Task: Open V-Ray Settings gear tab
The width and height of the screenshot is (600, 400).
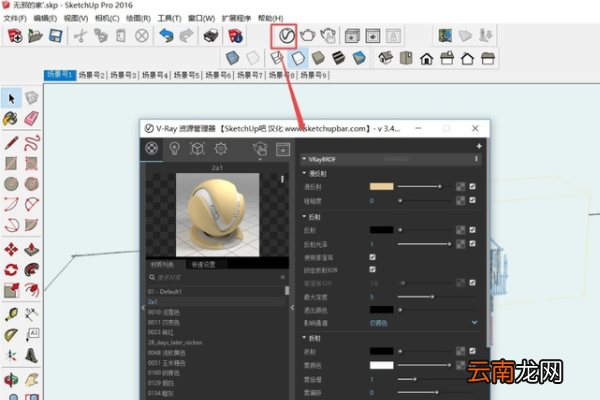Action: pos(221,149)
